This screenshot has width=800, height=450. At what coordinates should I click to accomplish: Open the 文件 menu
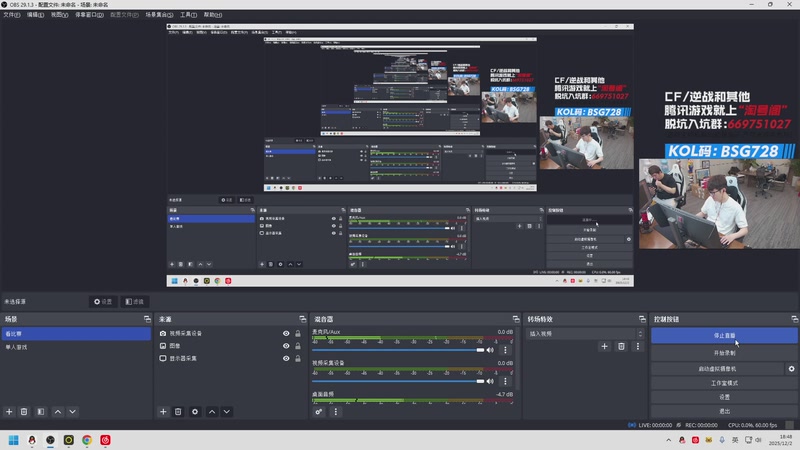[x=11, y=15]
